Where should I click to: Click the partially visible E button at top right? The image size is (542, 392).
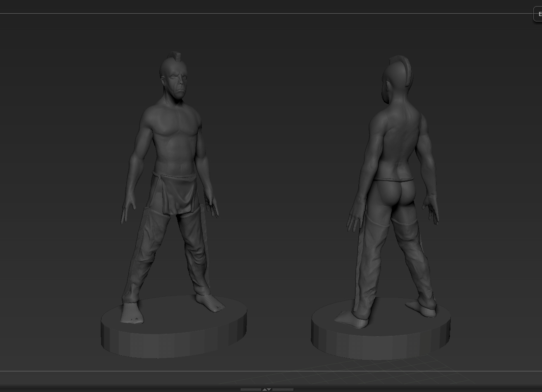(x=539, y=14)
